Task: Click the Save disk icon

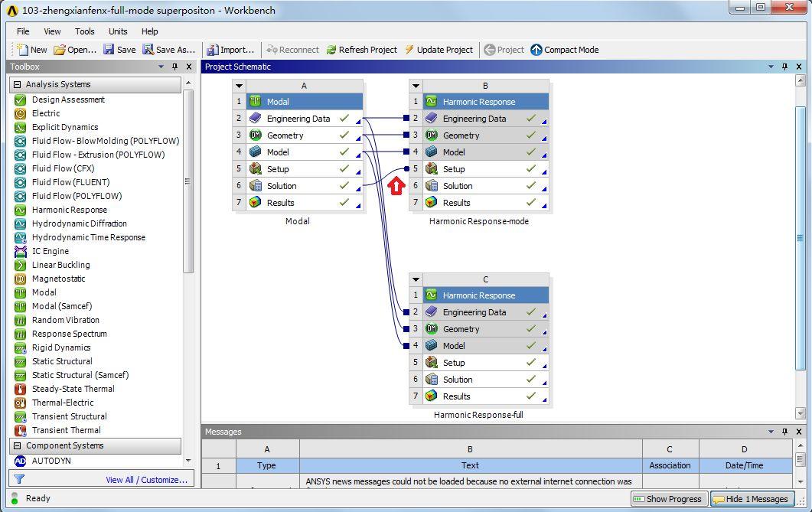Action: (108, 49)
